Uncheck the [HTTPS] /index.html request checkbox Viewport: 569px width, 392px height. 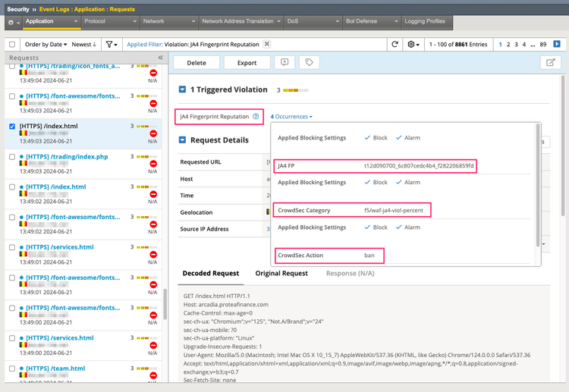coord(11,127)
